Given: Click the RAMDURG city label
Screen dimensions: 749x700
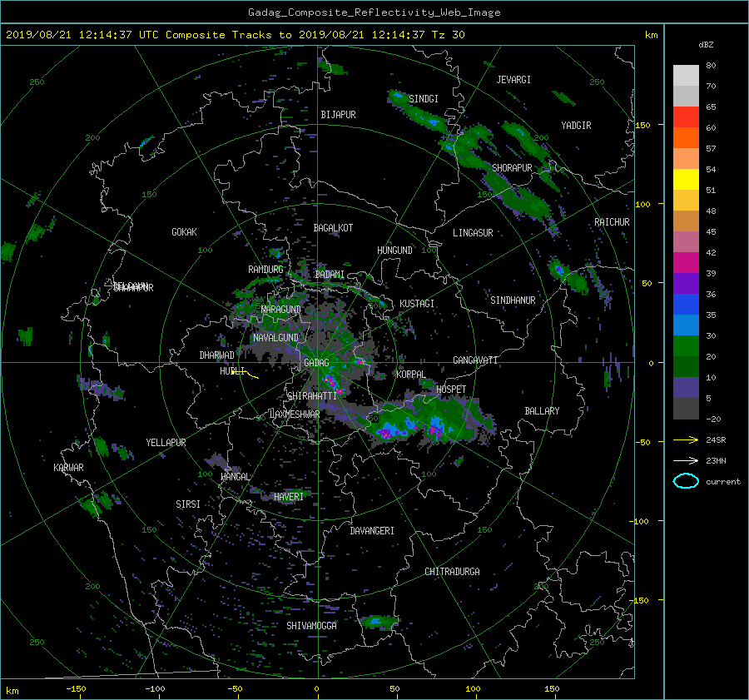Looking at the screenshot, I should (265, 270).
